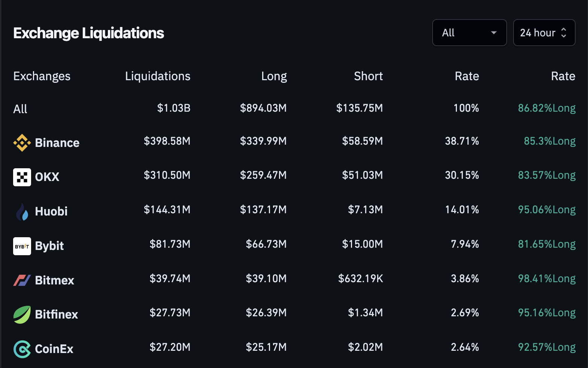
Task: Click the CoinEx logo icon
Action: 22,349
